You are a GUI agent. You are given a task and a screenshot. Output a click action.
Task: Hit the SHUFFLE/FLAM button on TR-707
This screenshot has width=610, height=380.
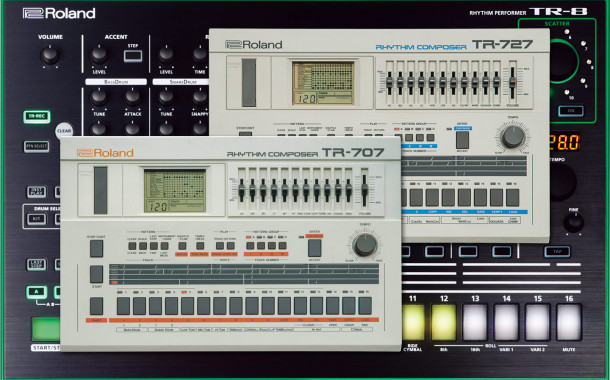[x=182, y=246]
